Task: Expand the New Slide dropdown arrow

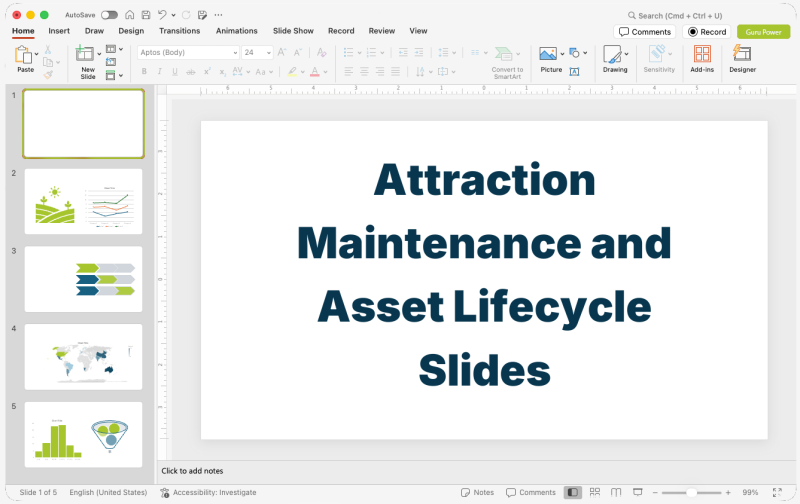Action: click(x=99, y=54)
